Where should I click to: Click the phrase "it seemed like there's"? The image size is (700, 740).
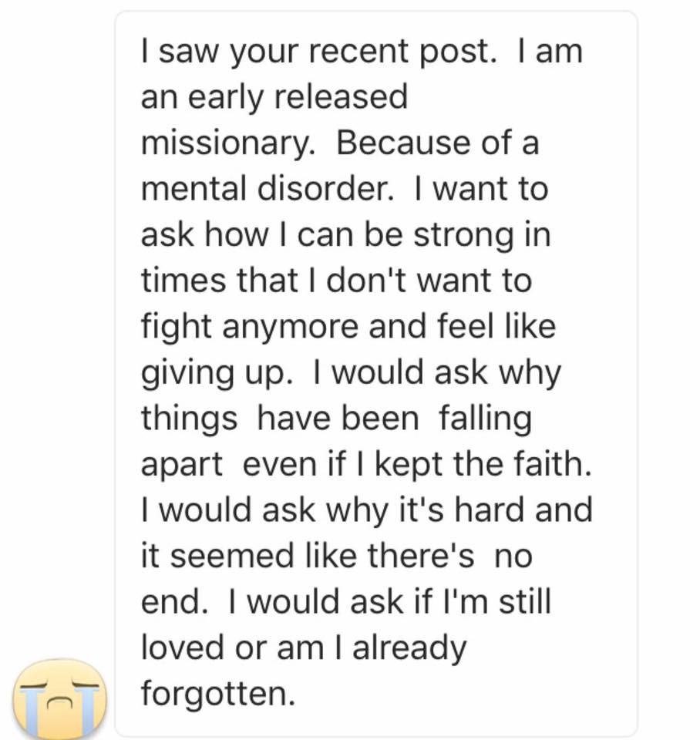click(x=307, y=557)
